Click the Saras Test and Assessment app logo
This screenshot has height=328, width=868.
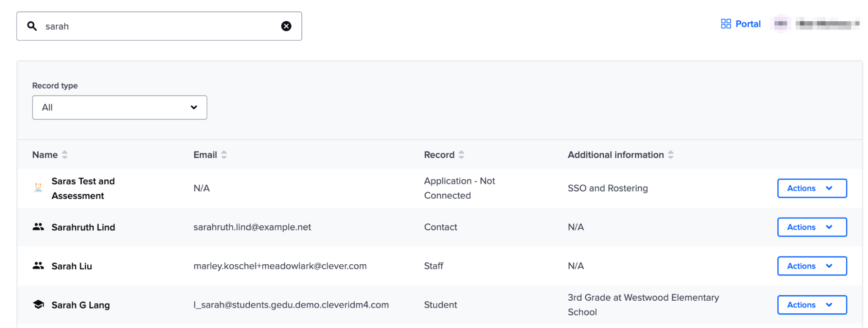38,187
